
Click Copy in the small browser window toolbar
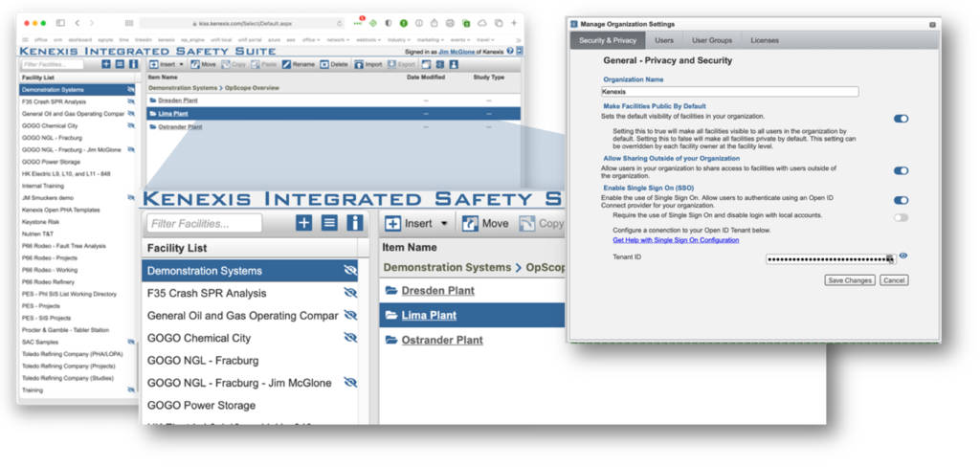tap(234, 64)
